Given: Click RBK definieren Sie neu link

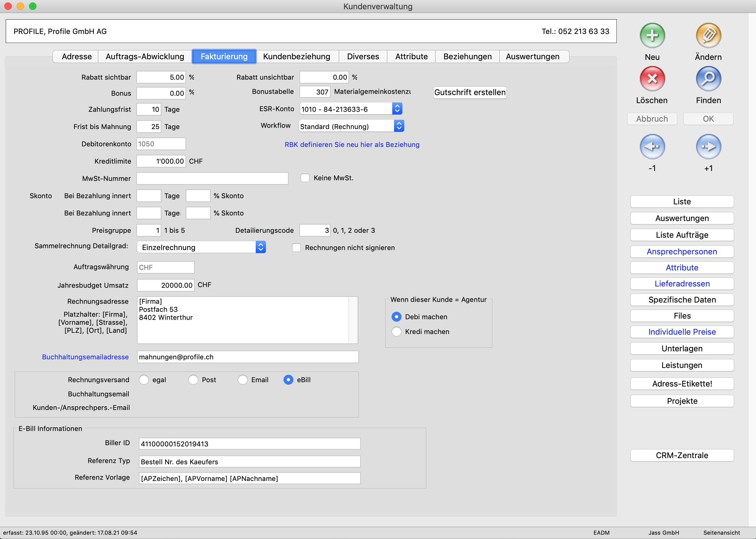Looking at the screenshot, I should 352,144.
